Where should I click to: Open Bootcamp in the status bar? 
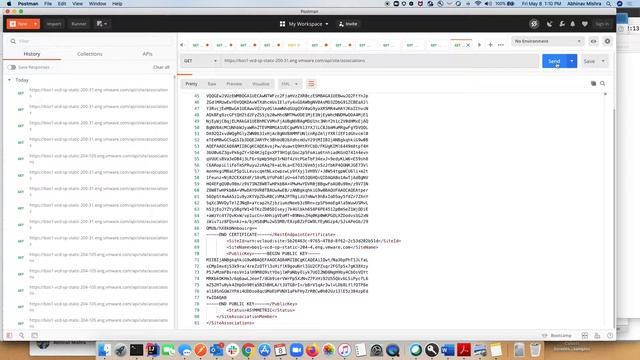pos(557,336)
